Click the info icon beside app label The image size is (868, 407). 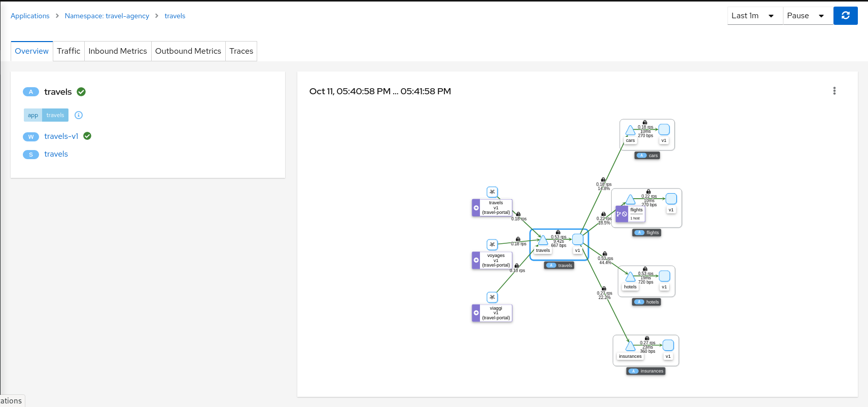79,115
